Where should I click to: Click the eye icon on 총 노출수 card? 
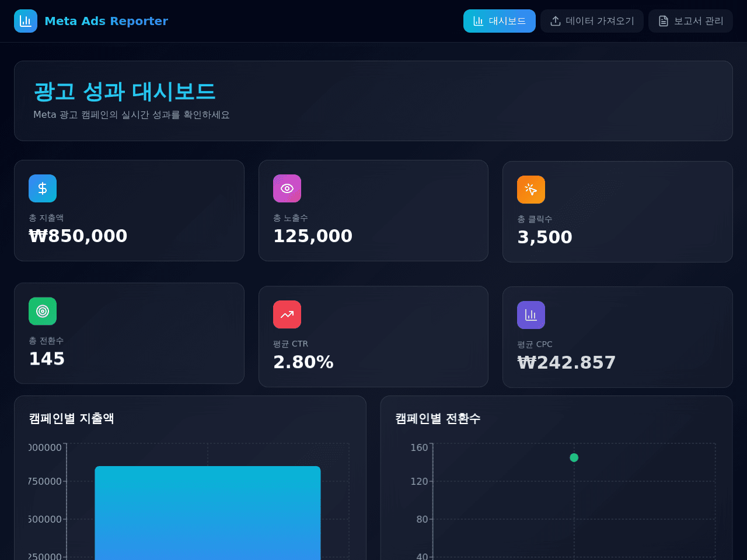287,188
